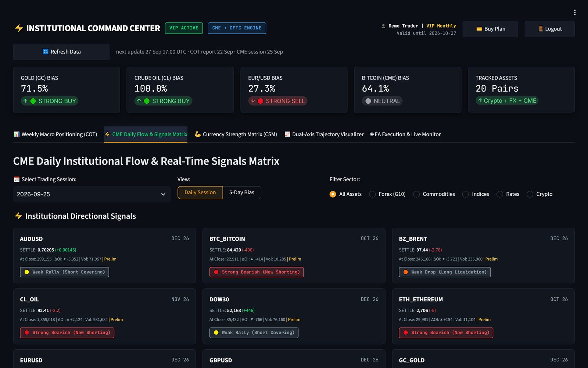This screenshot has height=368, width=588.
Task: Click the VIP ACTIVE badge
Action: click(184, 28)
